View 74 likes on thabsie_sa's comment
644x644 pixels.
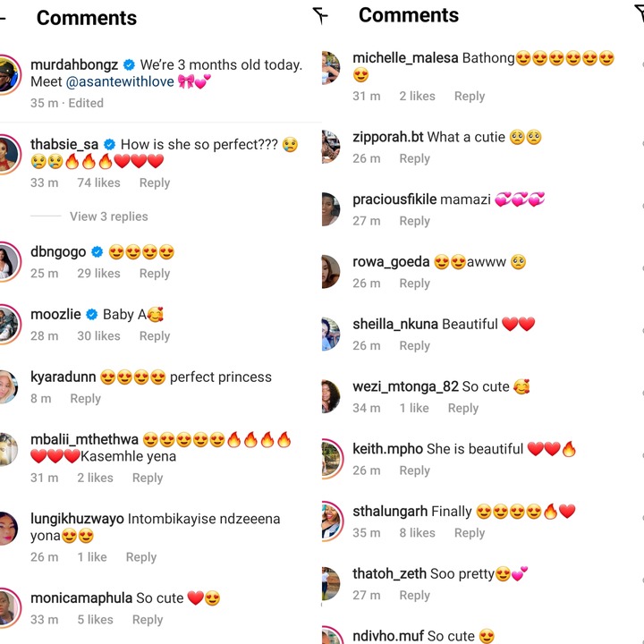(98, 182)
